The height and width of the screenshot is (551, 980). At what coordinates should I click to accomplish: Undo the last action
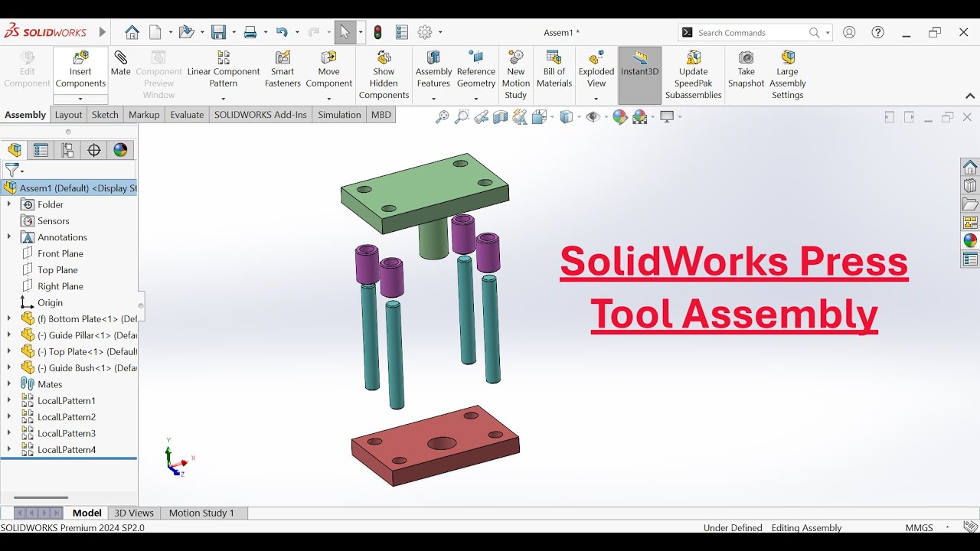[x=282, y=32]
